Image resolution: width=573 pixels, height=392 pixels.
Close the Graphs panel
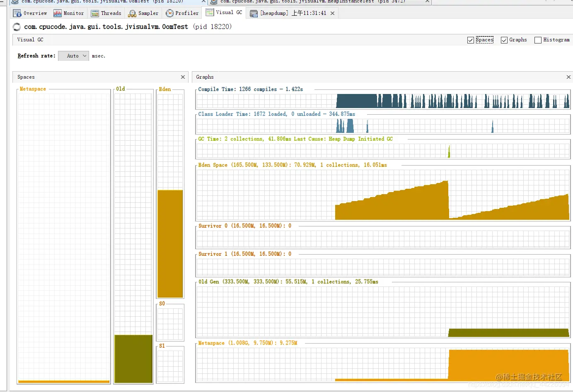(x=568, y=77)
